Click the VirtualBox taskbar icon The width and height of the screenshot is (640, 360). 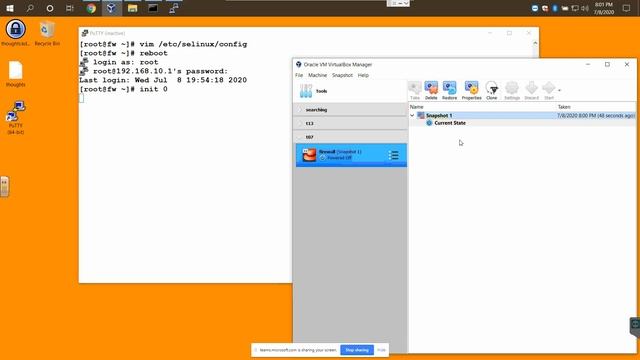(x=111, y=8)
